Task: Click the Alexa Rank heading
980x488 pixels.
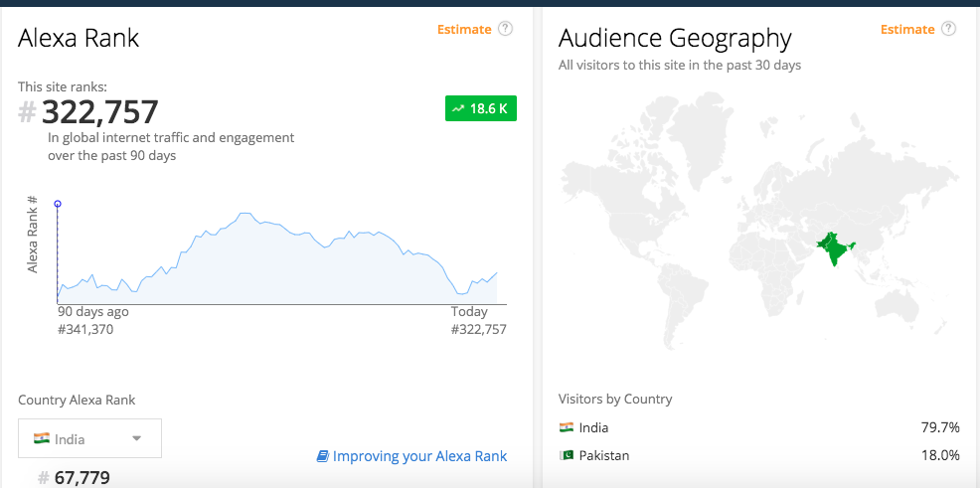Action: point(79,38)
